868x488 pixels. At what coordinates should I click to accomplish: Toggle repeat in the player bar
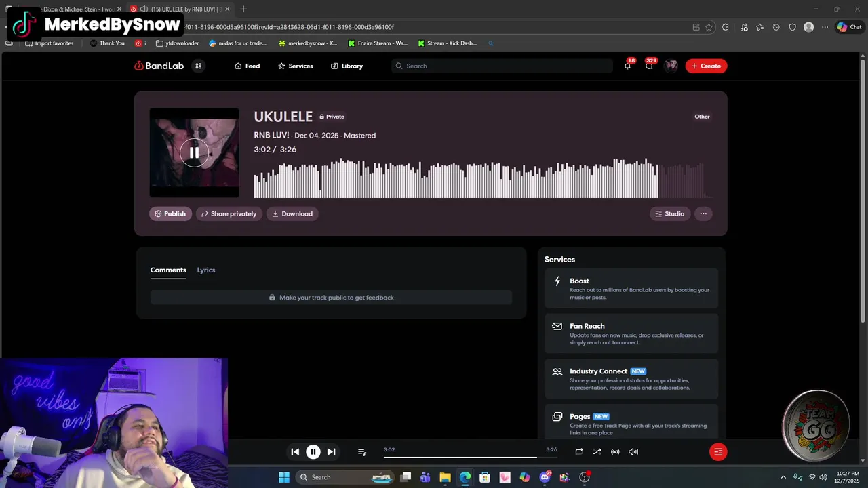coord(579,451)
